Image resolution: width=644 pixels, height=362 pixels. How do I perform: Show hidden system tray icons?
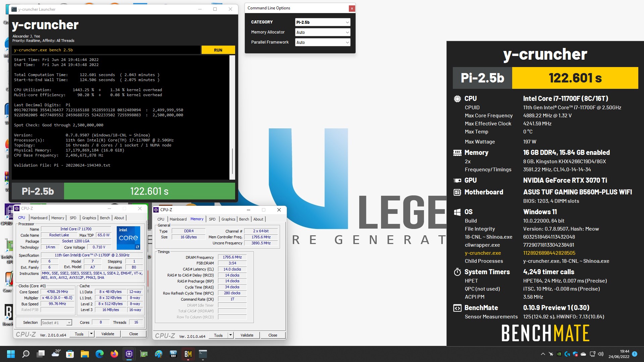[543, 354]
